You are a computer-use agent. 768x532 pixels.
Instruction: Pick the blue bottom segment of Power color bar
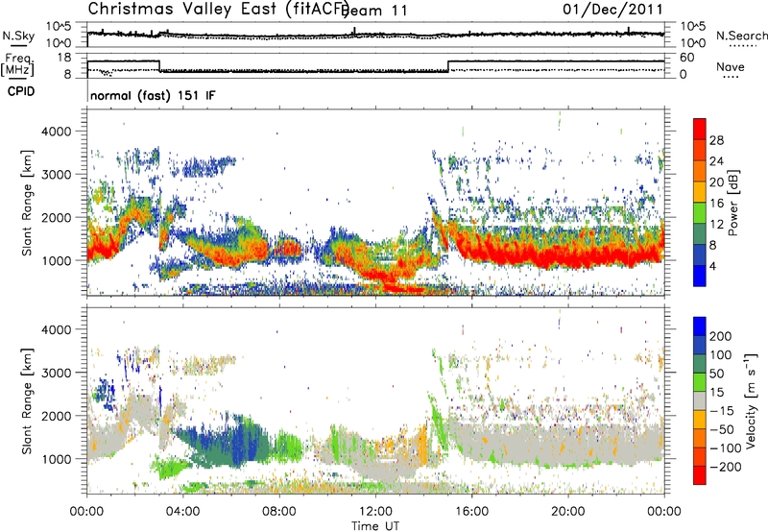[x=700, y=276]
